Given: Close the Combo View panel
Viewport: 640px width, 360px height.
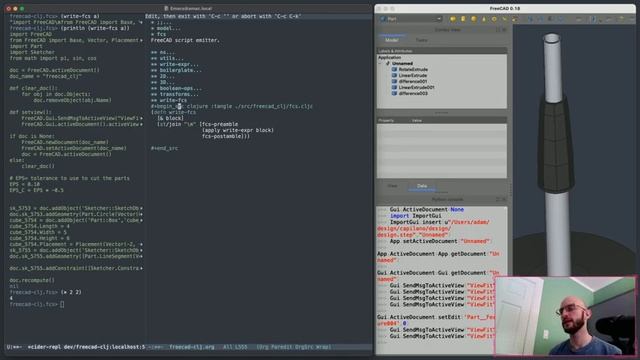Looking at the screenshot, I should click(x=504, y=30).
